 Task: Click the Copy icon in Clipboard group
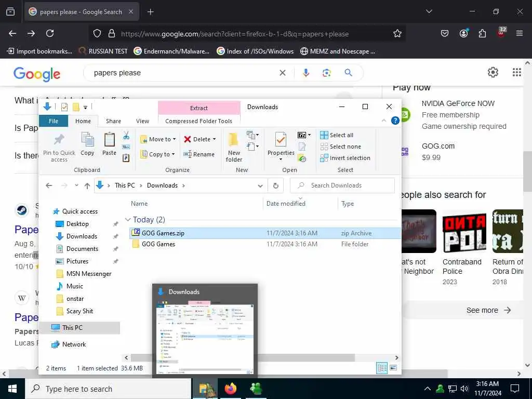point(87,140)
